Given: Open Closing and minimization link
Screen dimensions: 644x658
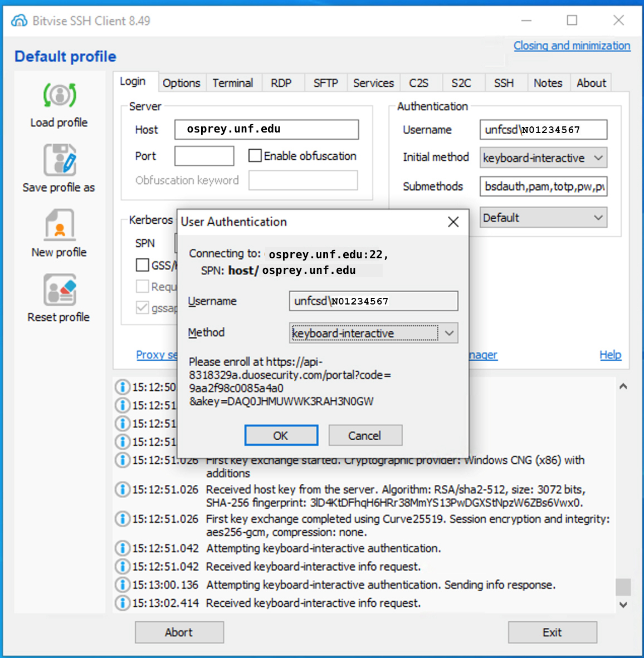Looking at the screenshot, I should coord(572,46).
